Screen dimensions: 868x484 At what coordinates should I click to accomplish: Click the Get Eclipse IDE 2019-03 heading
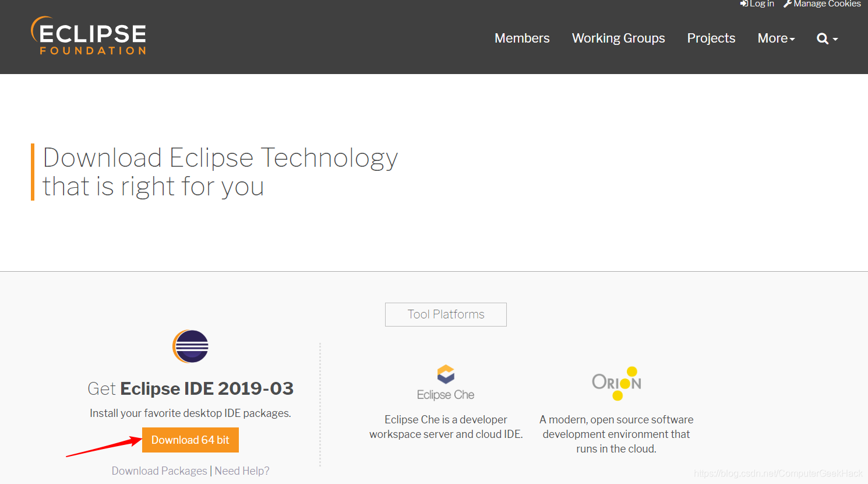point(190,388)
